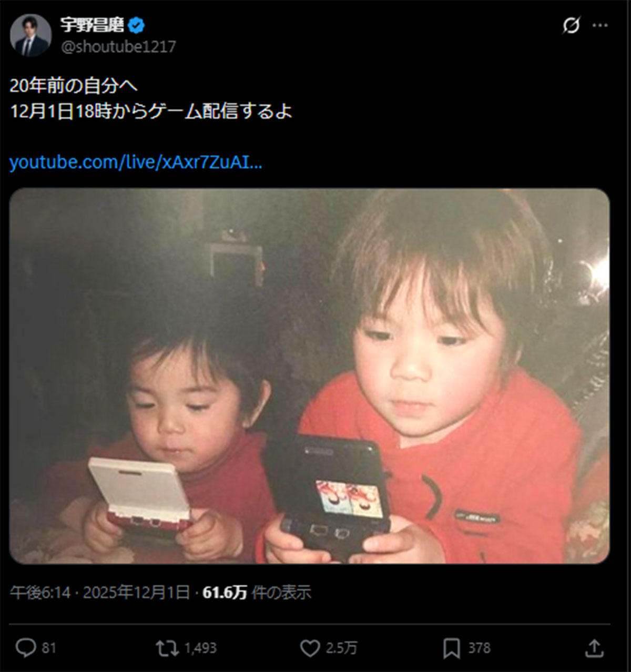Screen dimensions: 631x672
Task: Click the Grok slashed-circle icon
Action: tap(571, 25)
